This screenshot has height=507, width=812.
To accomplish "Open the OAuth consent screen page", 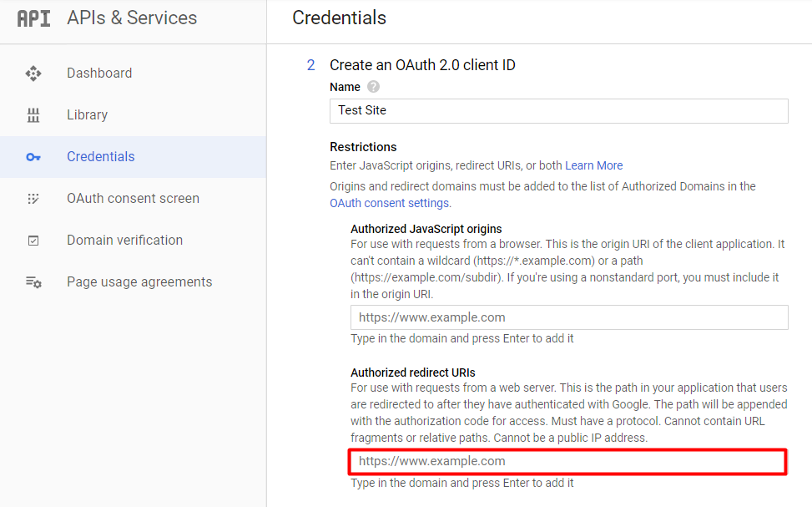I will (x=133, y=198).
